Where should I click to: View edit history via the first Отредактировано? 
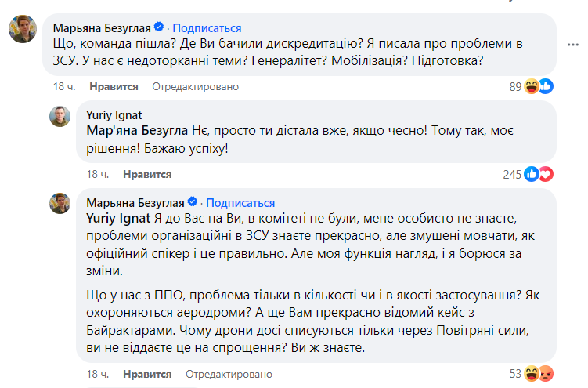pos(195,86)
